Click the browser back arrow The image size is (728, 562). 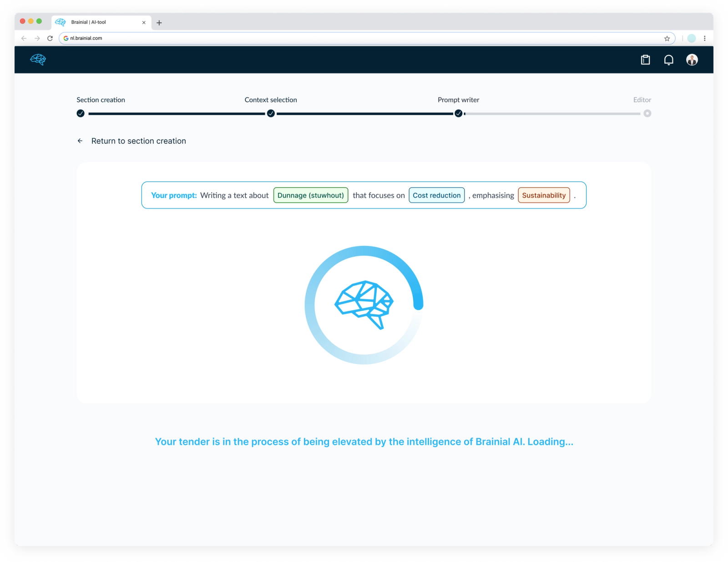pyautogui.click(x=24, y=38)
